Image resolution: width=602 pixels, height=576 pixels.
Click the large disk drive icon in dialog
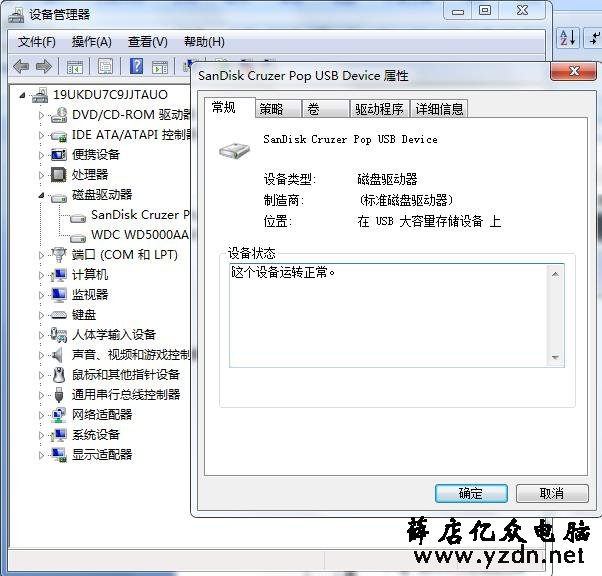(235, 150)
